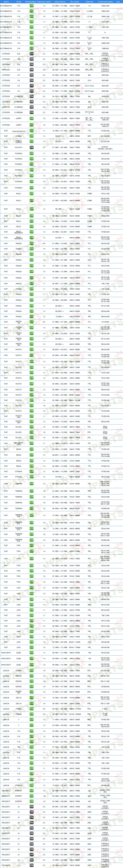
Task: Click the '176 B2.000' cell in the CINQUECENTO row
Action: [105, 131]
